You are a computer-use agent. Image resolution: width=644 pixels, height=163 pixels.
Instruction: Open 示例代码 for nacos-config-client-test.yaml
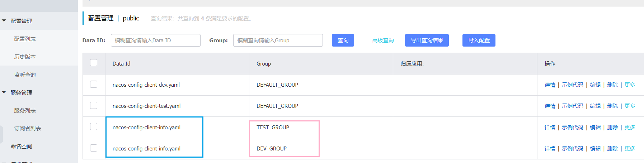(573, 106)
